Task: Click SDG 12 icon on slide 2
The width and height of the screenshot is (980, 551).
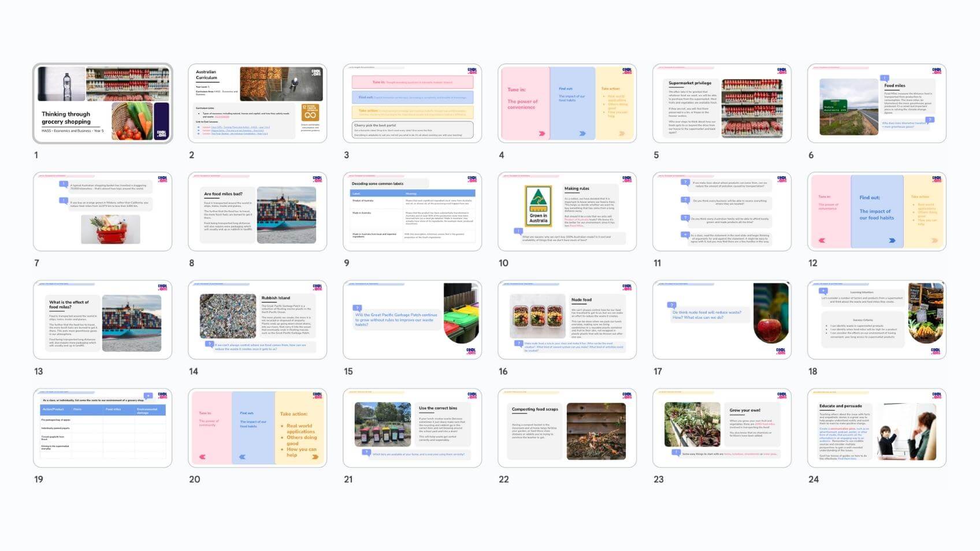Action: [310, 112]
